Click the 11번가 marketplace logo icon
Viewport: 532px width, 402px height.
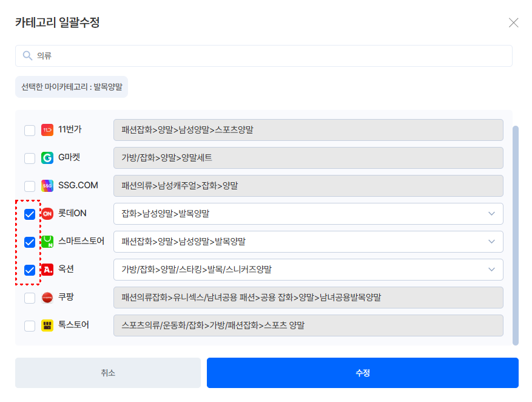(47, 130)
